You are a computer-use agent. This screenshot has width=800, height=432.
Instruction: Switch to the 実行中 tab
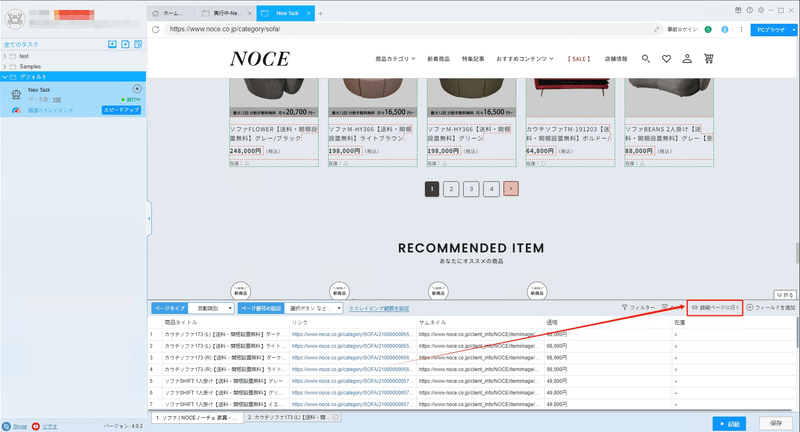[x=227, y=13]
